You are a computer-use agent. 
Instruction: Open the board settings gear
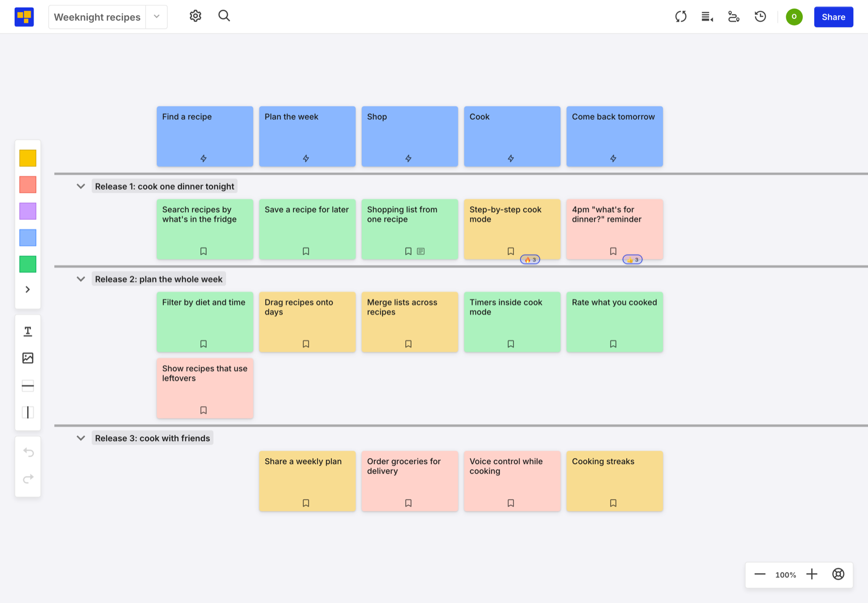pos(195,16)
